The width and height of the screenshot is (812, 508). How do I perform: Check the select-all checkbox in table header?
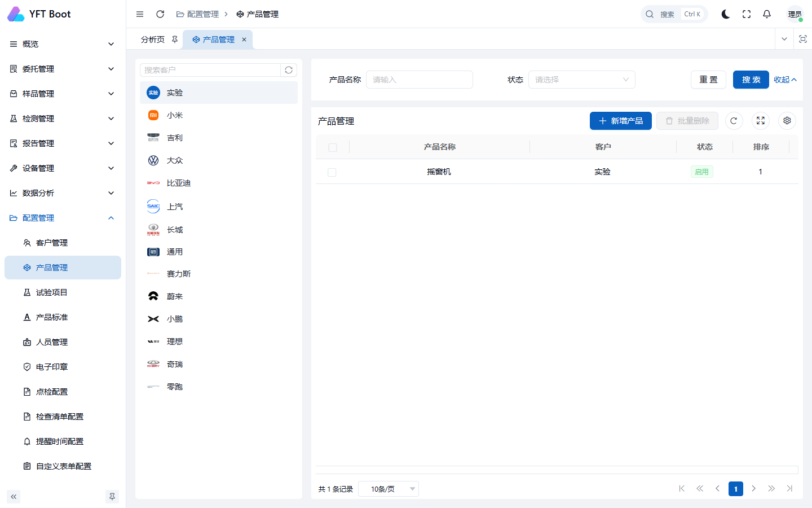pyautogui.click(x=333, y=147)
